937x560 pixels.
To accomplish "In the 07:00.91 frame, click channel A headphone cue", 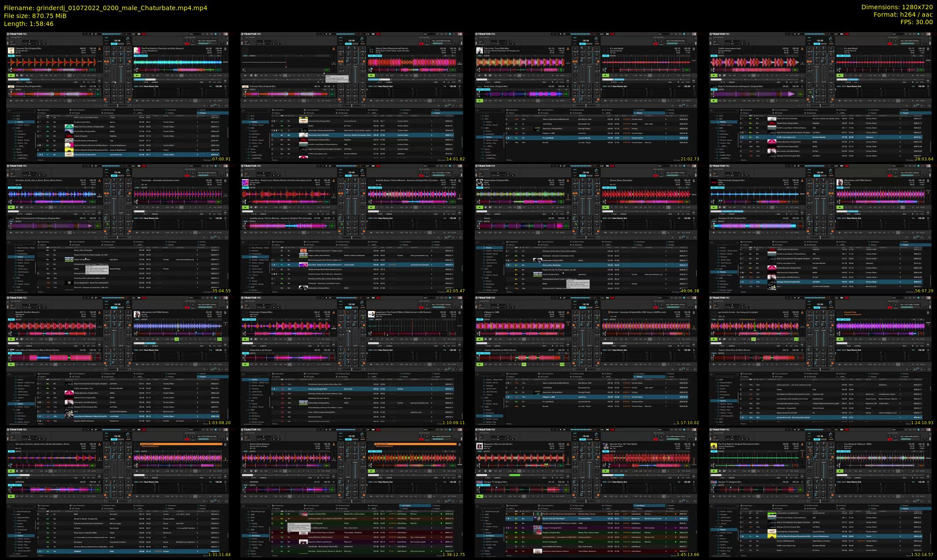I will (106, 76).
